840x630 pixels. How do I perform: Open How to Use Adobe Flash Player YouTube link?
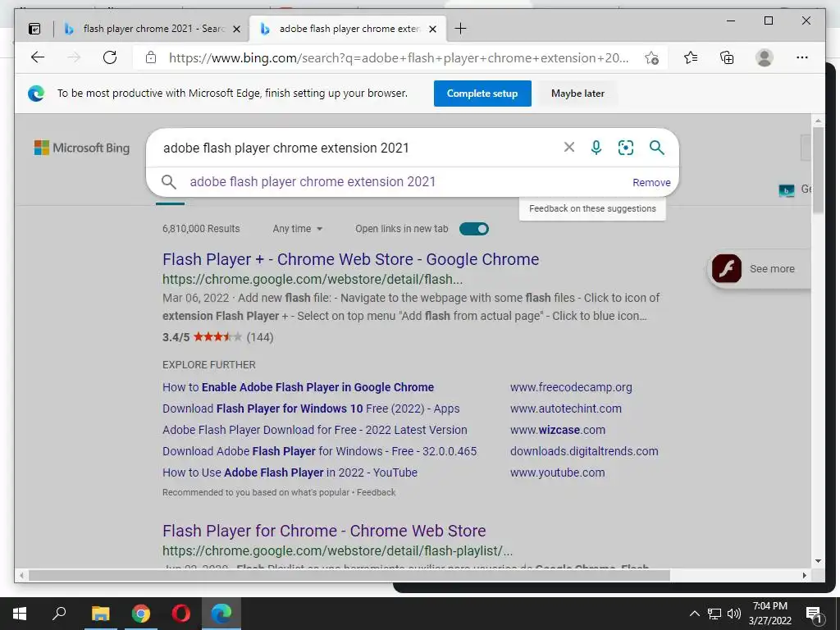(290, 473)
